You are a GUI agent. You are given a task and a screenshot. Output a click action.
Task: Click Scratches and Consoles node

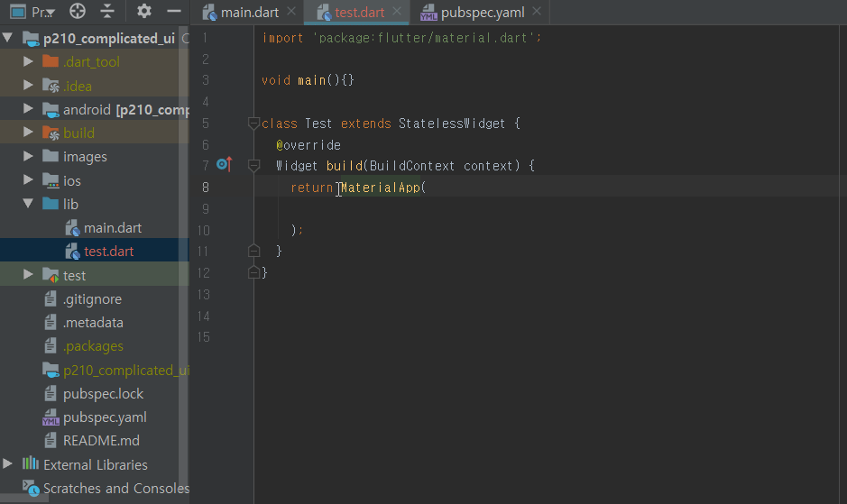[116, 489]
